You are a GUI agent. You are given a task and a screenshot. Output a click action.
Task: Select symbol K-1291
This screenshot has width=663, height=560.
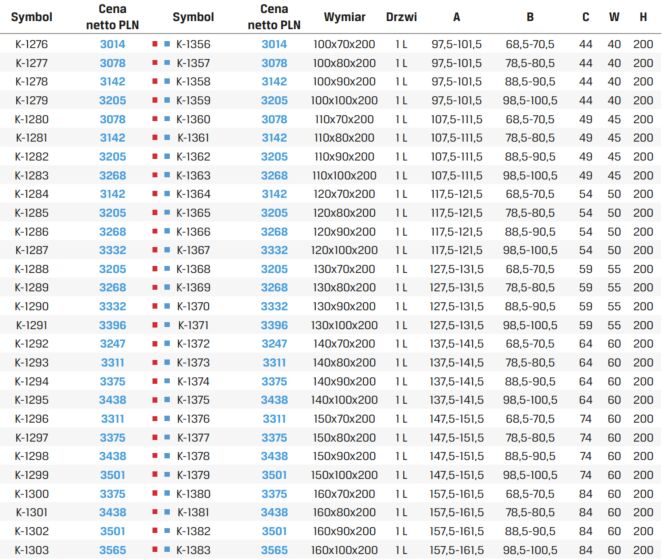32,325
